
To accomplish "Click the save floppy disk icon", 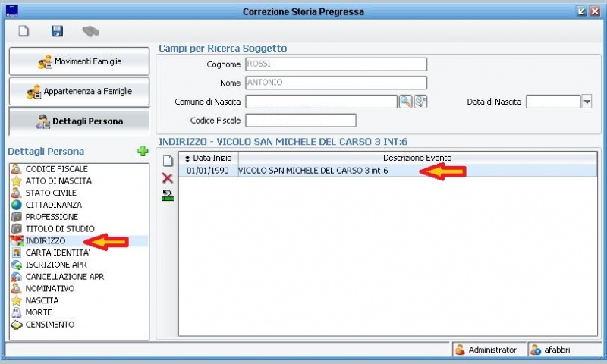I will point(58,31).
